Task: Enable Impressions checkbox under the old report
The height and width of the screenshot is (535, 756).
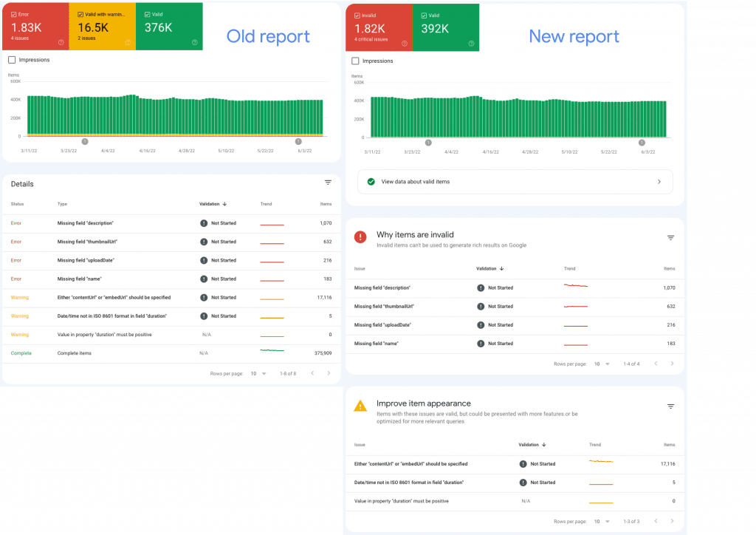Action: point(12,60)
